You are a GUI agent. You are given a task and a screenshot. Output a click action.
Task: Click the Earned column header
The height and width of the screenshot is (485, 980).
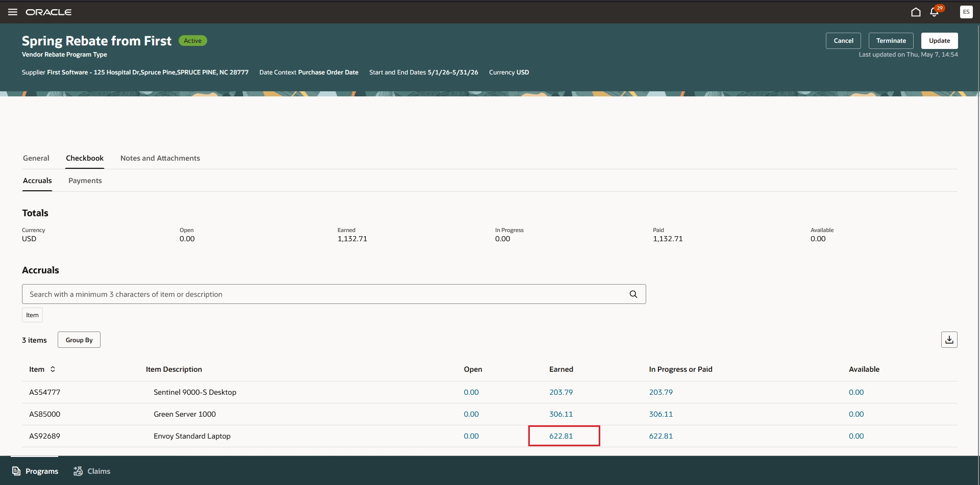(x=561, y=369)
